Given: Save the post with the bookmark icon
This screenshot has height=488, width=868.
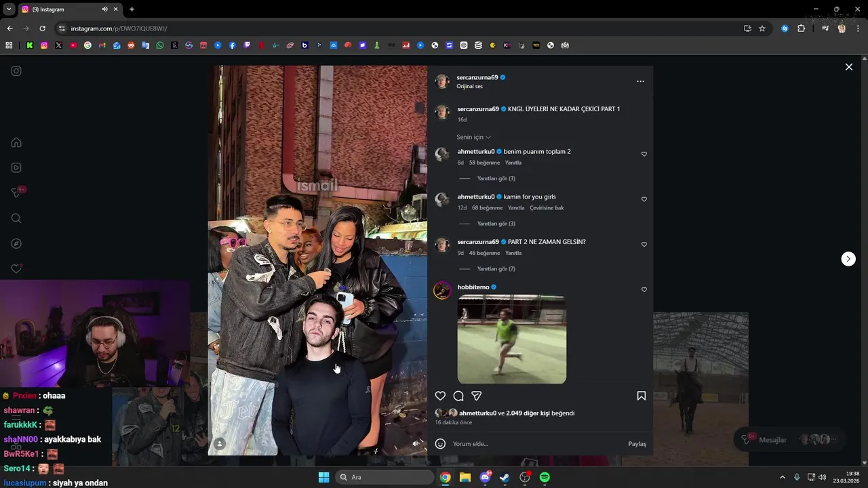Looking at the screenshot, I should [x=642, y=396].
